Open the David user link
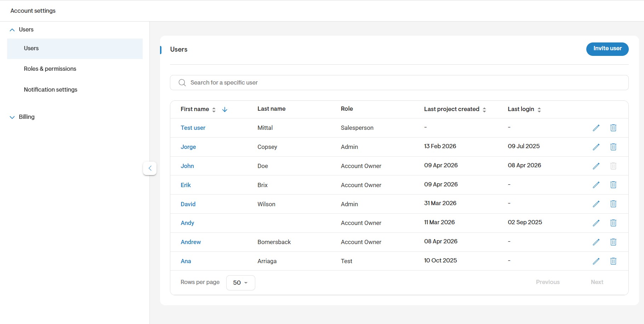 (x=188, y=204)
